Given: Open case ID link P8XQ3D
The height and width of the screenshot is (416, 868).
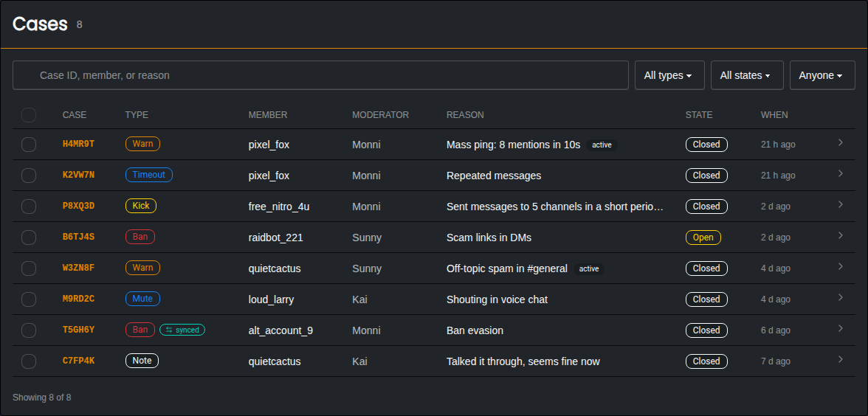Looking at the screenshot, I should coord(78,206).
